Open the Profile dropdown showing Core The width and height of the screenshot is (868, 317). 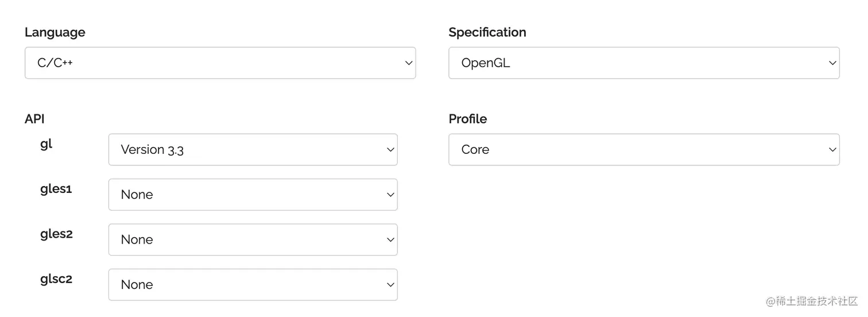(644, 150)
